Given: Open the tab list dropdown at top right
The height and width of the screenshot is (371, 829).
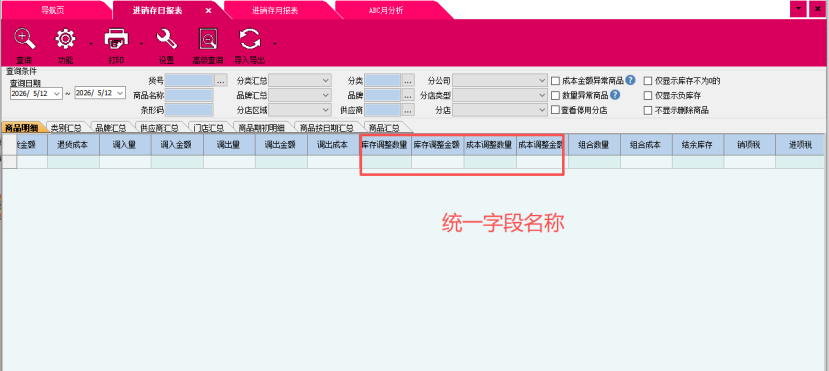Looking at the screenshot, I should 798,10.
